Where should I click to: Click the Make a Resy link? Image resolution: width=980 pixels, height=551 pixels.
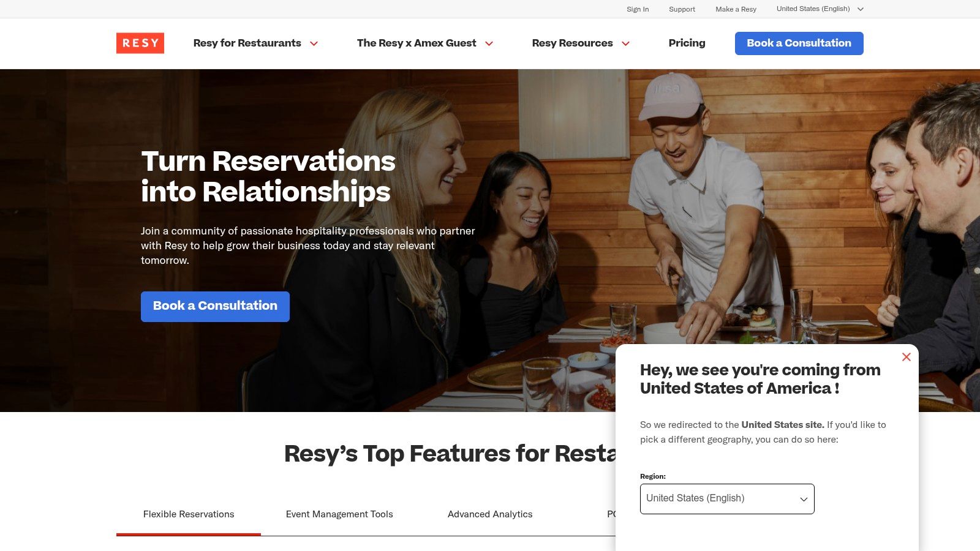point(736,9)
